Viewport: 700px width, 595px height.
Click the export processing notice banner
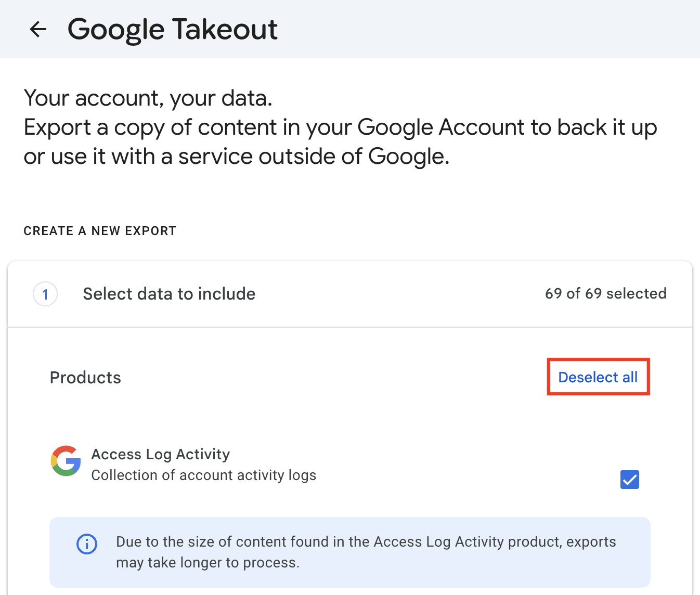pyautogui.click(x=350, y=552)
